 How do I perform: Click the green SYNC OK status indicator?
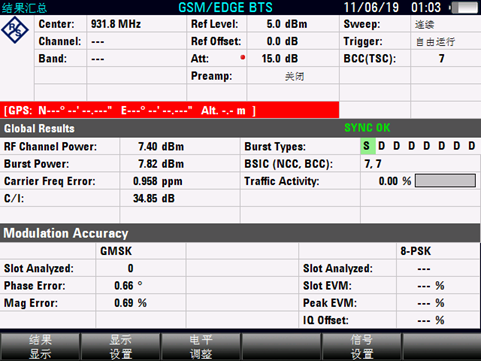point(367,128)
